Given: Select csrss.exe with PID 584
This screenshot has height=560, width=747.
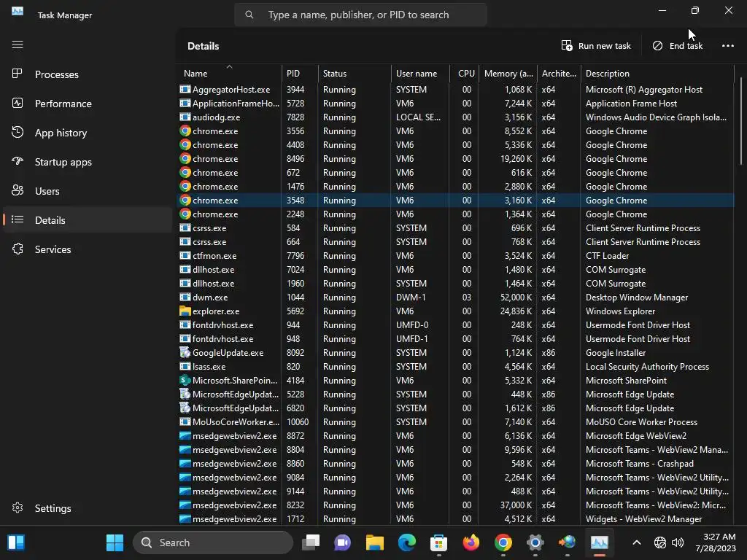Looking at the screenshot, I should click(x=455, y=228).
